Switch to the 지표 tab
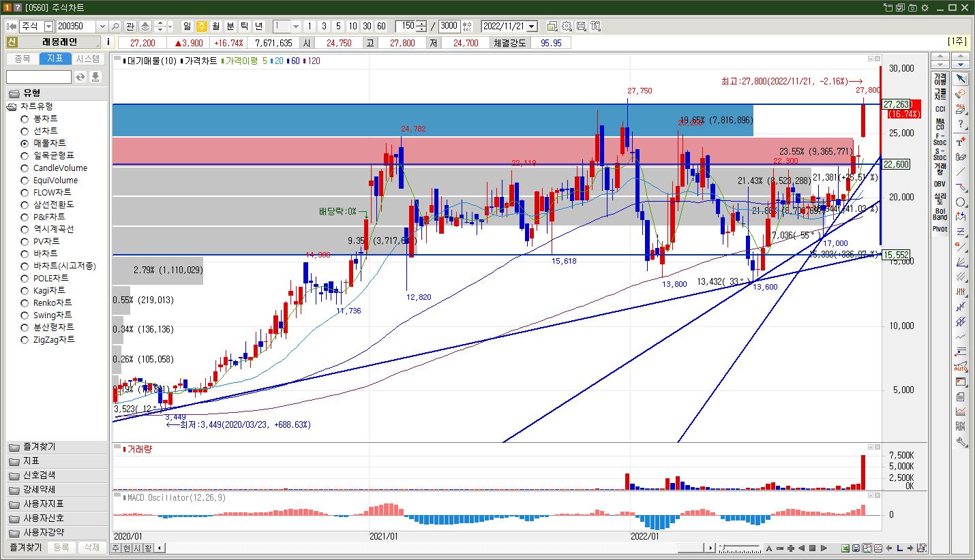 point(55,59)
